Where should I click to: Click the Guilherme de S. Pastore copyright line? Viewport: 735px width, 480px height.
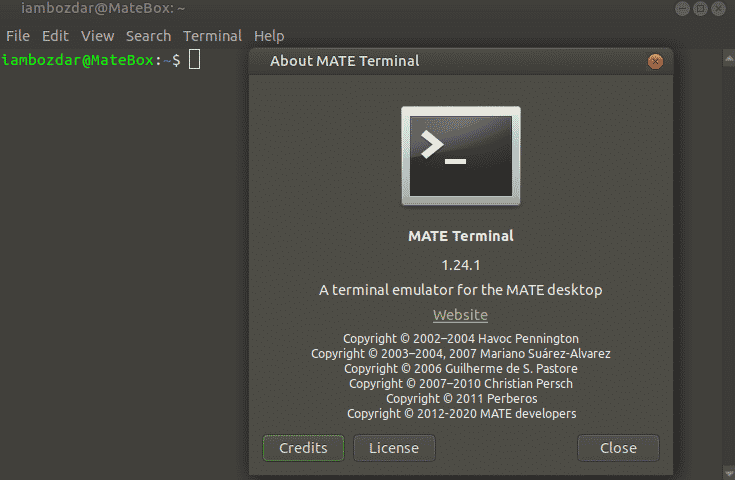[x=461, y=368]
